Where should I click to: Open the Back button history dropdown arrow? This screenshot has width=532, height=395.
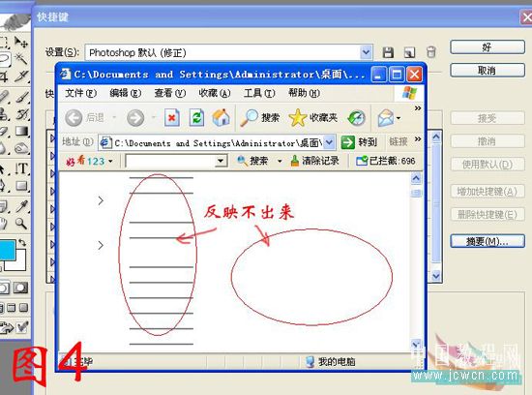coord(114,117)
